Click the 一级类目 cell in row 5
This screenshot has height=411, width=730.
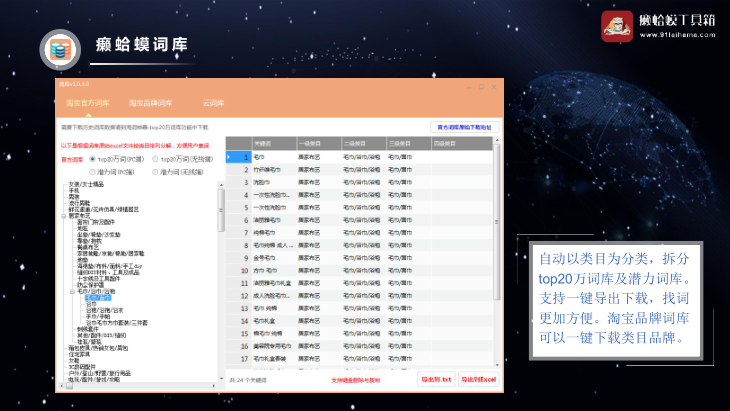(x=319, y=208)
